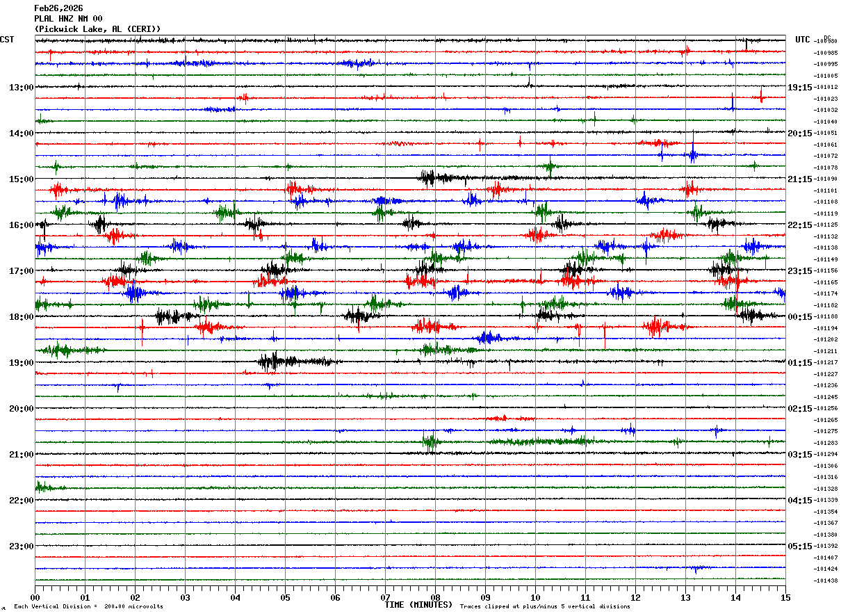Click the DC offset value -101090
Image resolution: width=841 pixels, height=616 pixels.
826,179
